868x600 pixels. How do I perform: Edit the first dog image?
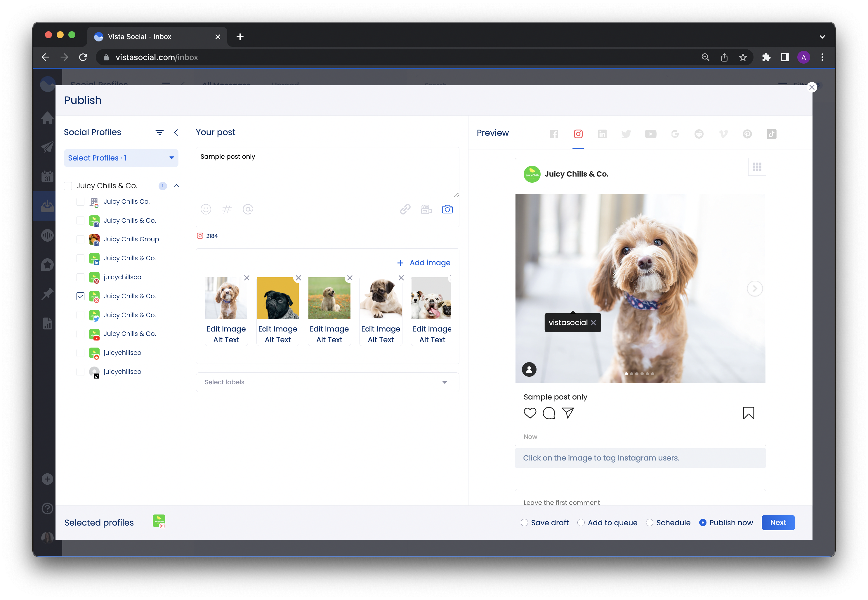coord(226,329)
